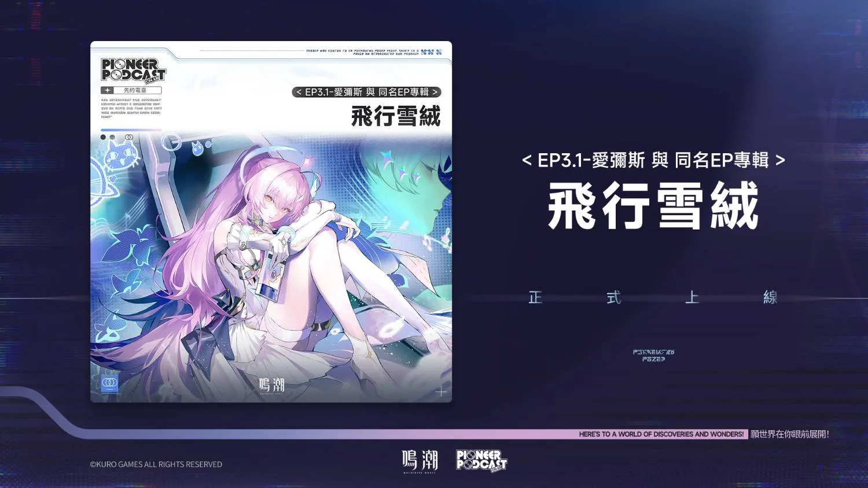Viewport: 868px width, 488px height.
Task: Click the 先約電臺 label tag
Action: (x=135, y=90)
